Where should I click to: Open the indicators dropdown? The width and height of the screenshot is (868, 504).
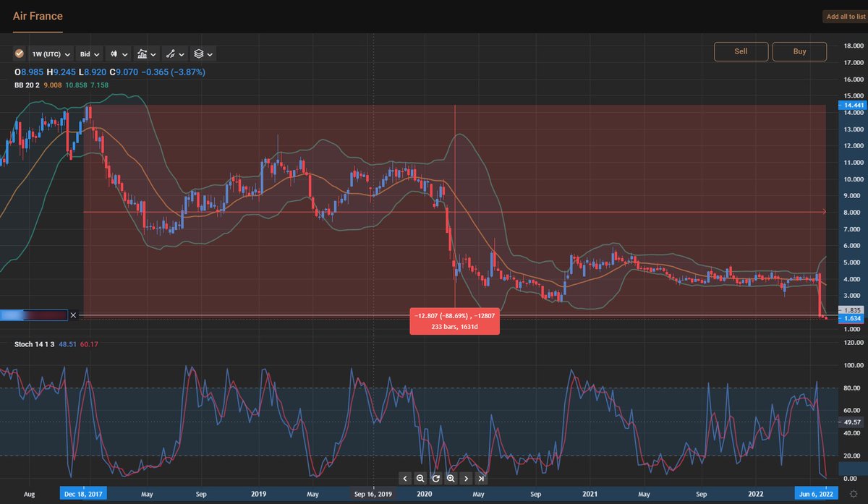coord(147,54)
